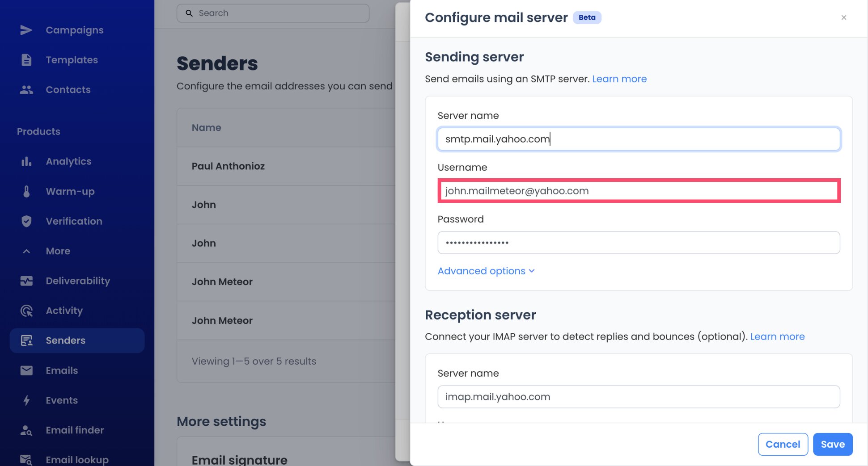Click the Deliverability monitor icon
The height and width of the screenshot is (466, 868).
tap(26, 281)
